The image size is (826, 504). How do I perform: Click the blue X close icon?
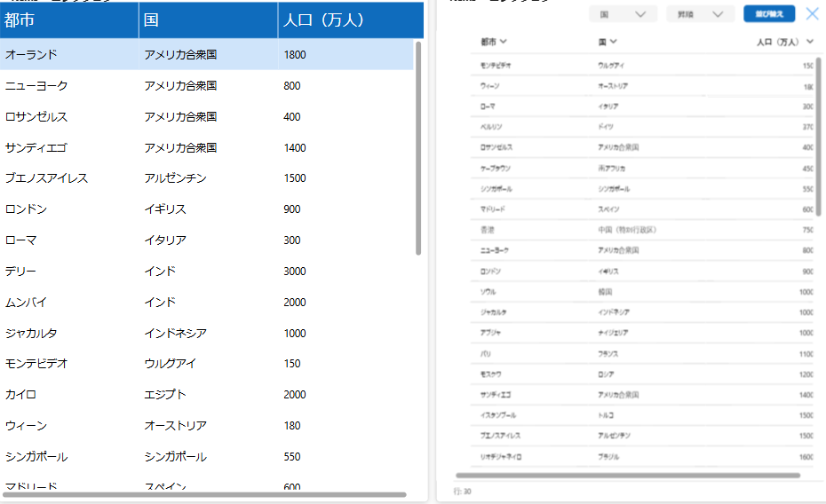point(812,14)
